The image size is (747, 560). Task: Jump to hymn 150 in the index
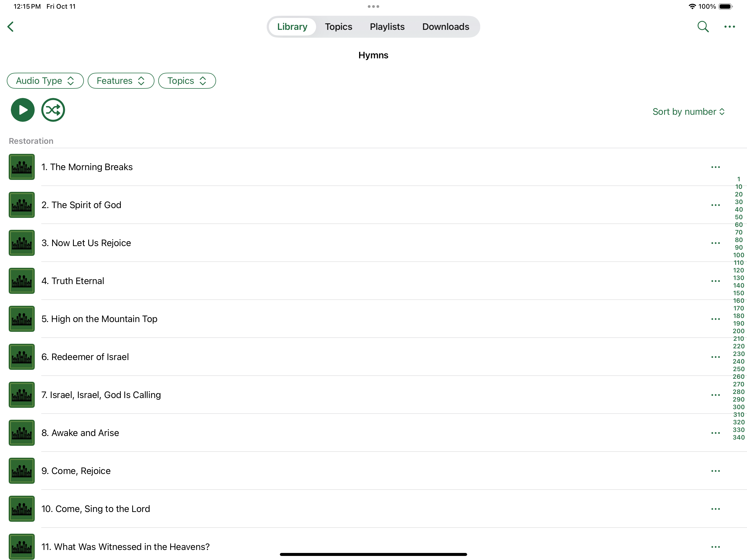point(739,293)
